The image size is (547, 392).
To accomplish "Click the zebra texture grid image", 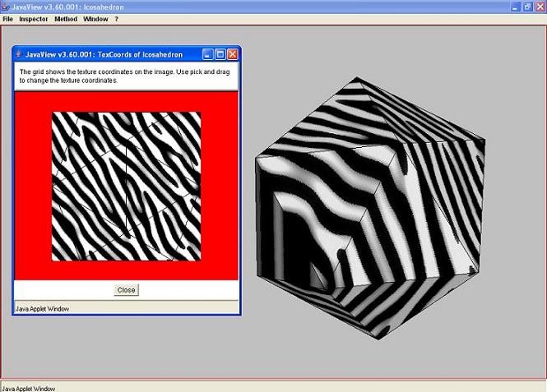I will (x=126, y=187).
